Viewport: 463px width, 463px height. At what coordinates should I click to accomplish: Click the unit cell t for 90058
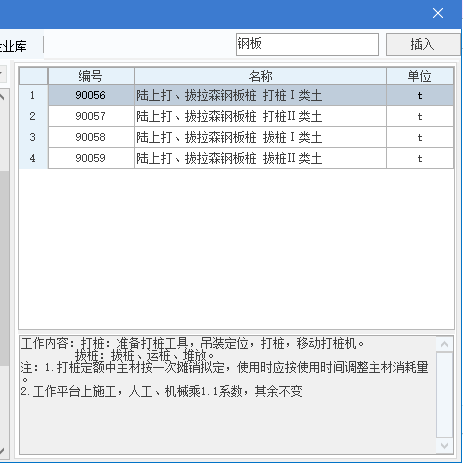(x=420, y=137)
